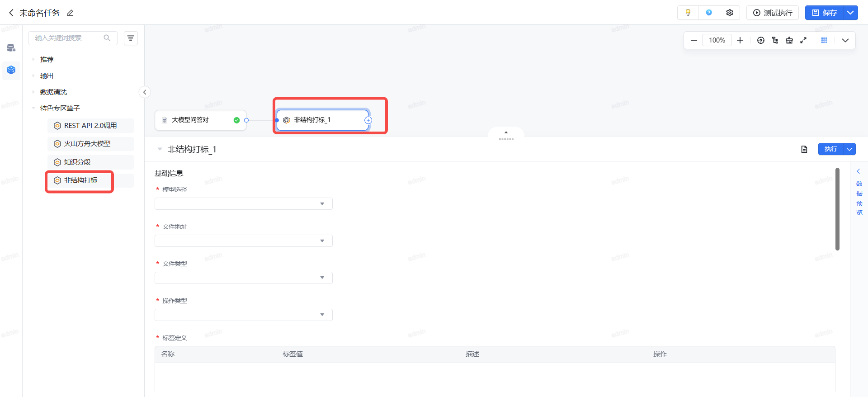868x397 pixels.
Task: Expand the 数据清洗 tree category
Action: pos(33,92)
